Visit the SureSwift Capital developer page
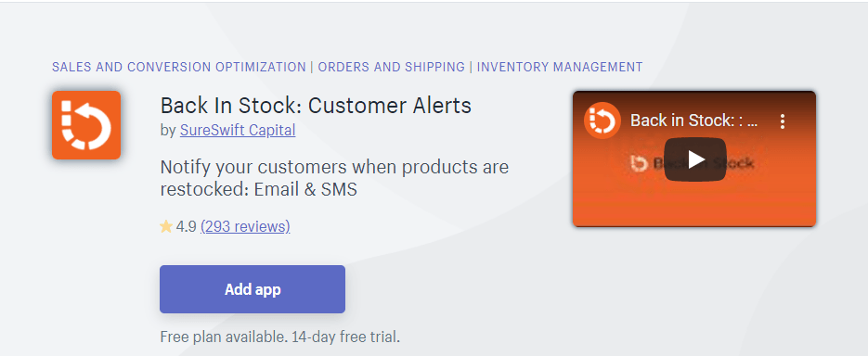This screenshot has height=356, width=868. point(238,131)
